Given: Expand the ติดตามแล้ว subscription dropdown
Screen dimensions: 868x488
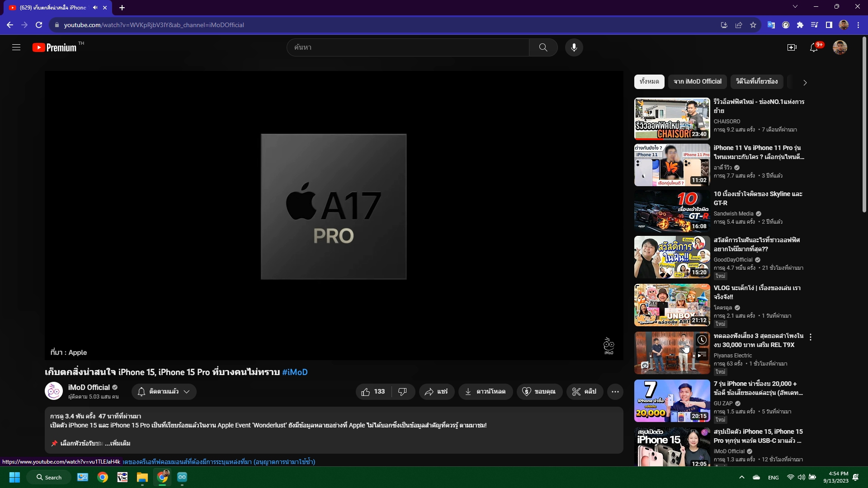Looking at the screenshot, I should (x=164, y=392).
